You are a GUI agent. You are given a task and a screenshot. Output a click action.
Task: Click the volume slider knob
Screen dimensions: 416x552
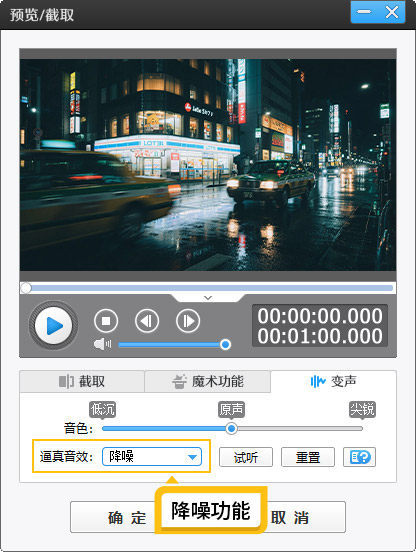pos(225,344)
